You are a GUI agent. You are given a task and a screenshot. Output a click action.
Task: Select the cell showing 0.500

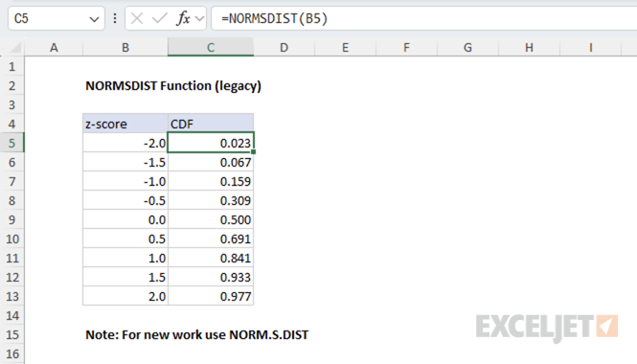coord(211,219)
